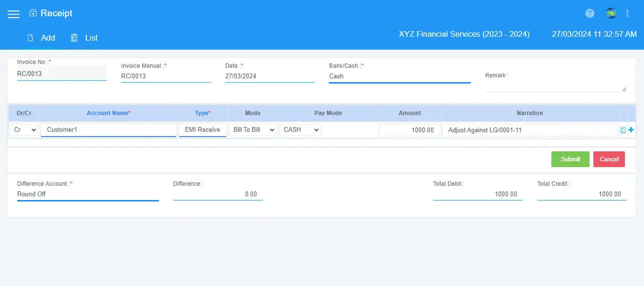
Task: Click the Narration field text
Action: pos(529,130)
